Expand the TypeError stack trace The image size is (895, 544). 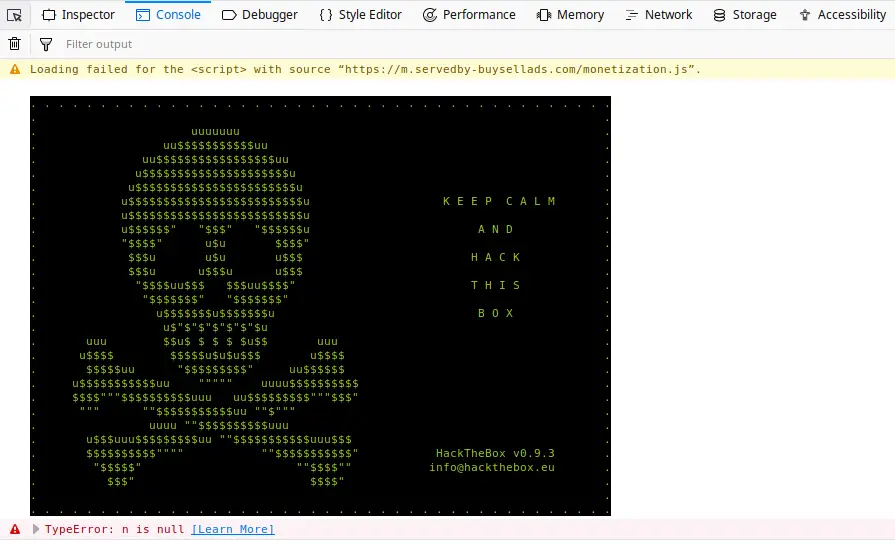(35, 529)
